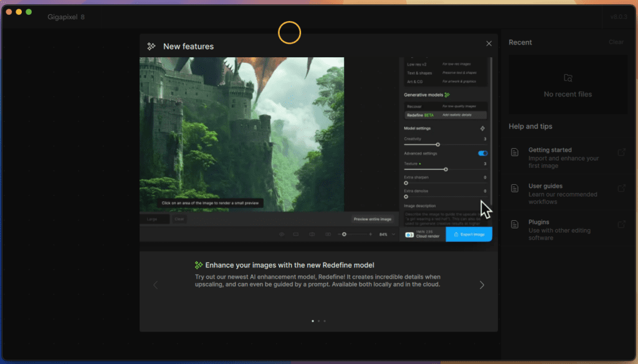Select the Redefine BETA model
Viewport: 638px width, 364px height.
(x=445, y=115)
